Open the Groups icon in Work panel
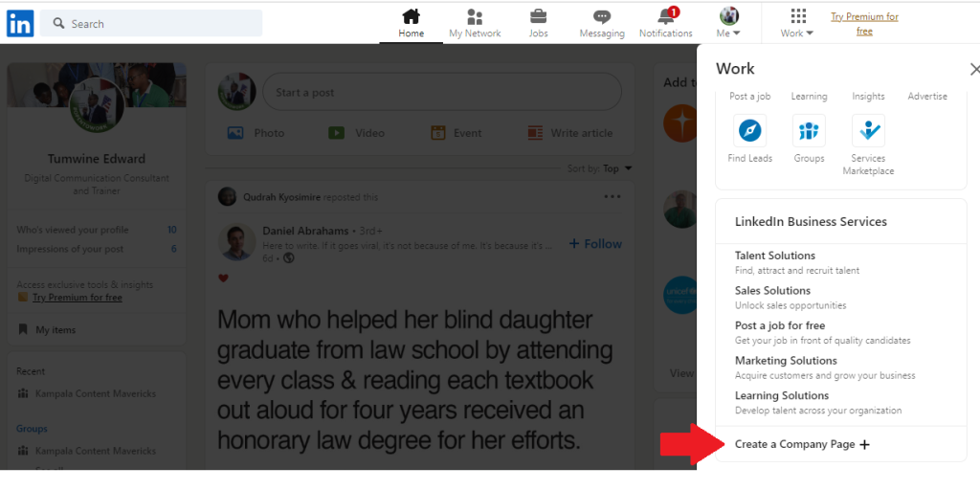The height and width of the screenshot is (490, 980). pos(809,130)
